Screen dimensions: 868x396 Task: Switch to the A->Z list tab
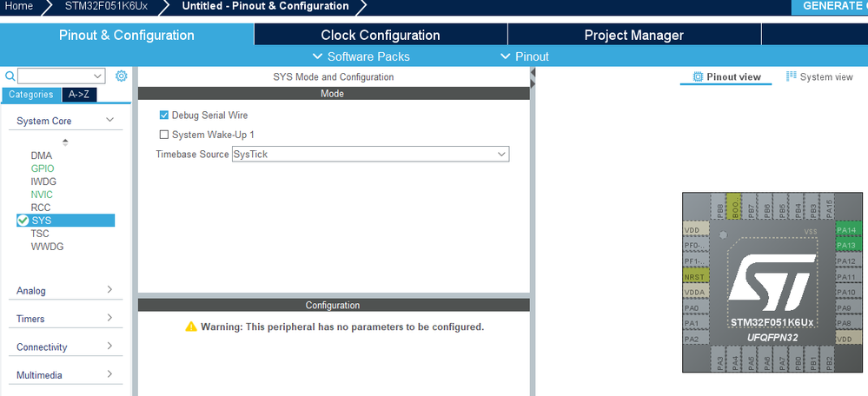click(x=79, y=95)
